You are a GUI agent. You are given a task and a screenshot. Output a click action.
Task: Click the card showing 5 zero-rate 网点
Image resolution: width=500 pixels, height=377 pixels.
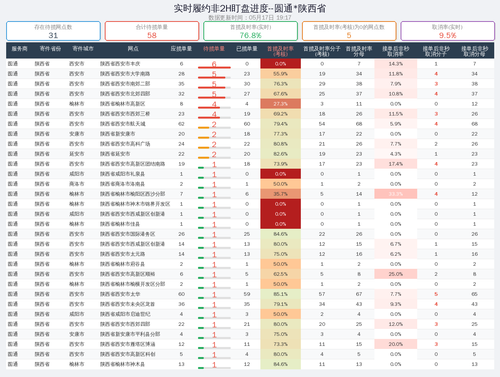coord(349,31)
